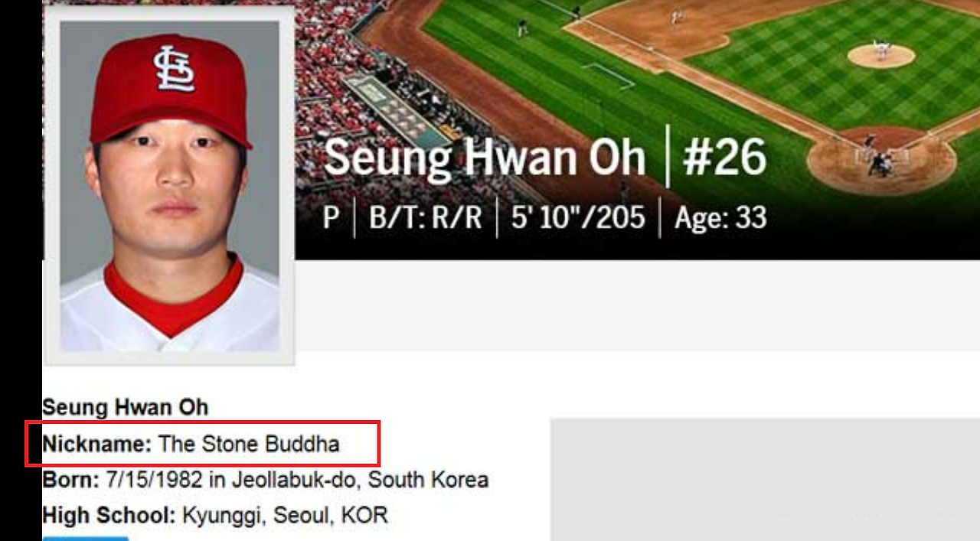Click the pitcher's mound in the banner photo
This screenshot has width=980, height=541.
(881, 55)
